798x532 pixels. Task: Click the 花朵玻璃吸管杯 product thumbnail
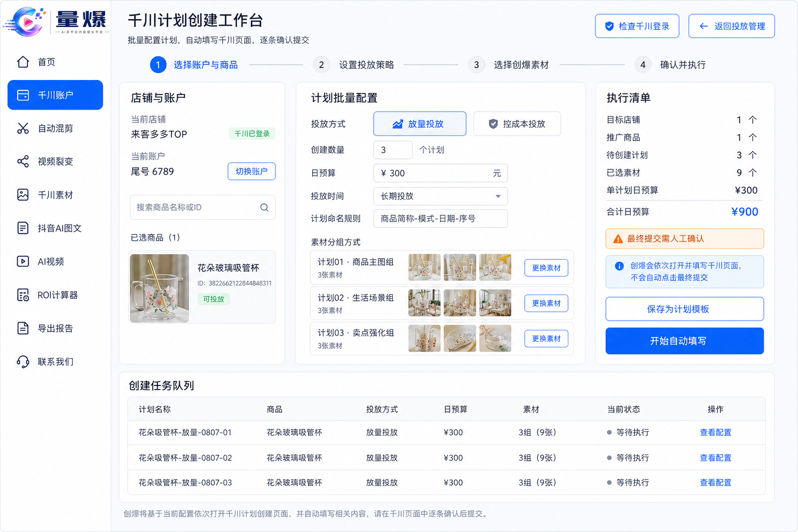tap(159, 288)
